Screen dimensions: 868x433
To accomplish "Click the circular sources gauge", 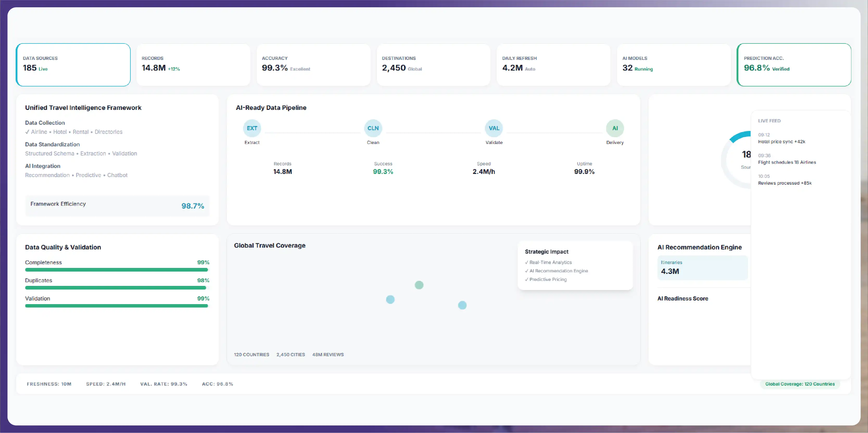I will (736, 160).
